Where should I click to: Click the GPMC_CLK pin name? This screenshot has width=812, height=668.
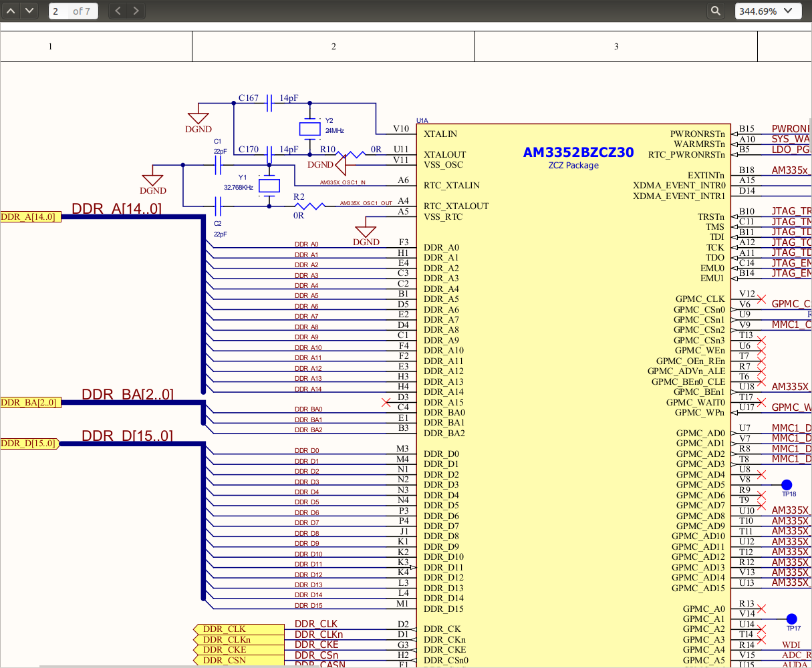700,299
